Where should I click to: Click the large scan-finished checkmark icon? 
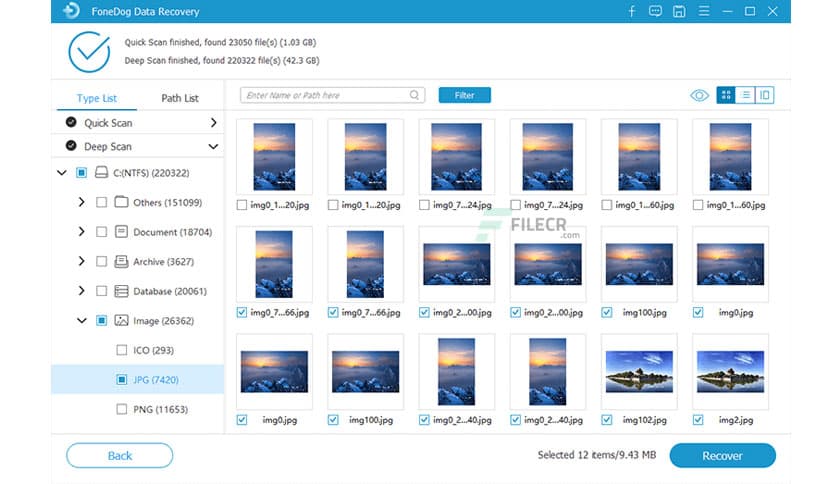(89, 52)
